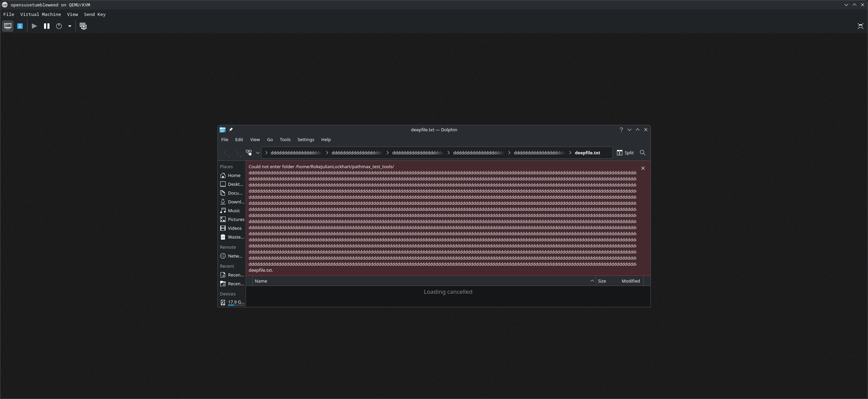Select Pictures in the Places panel

click(x=236, y=219)
